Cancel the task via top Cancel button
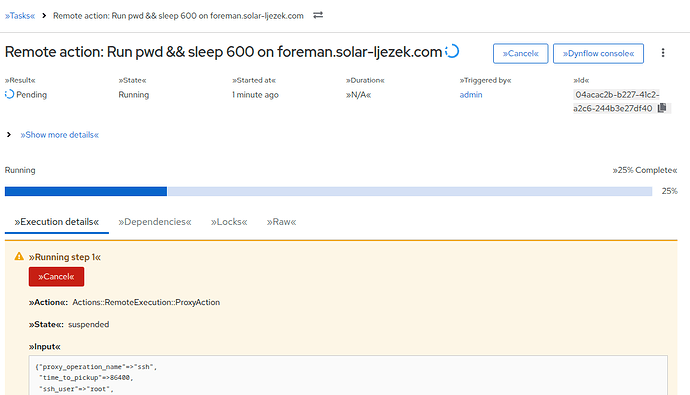Image resolution: width=690 pixels, height=395 pixels. click(x=521, y=53)
